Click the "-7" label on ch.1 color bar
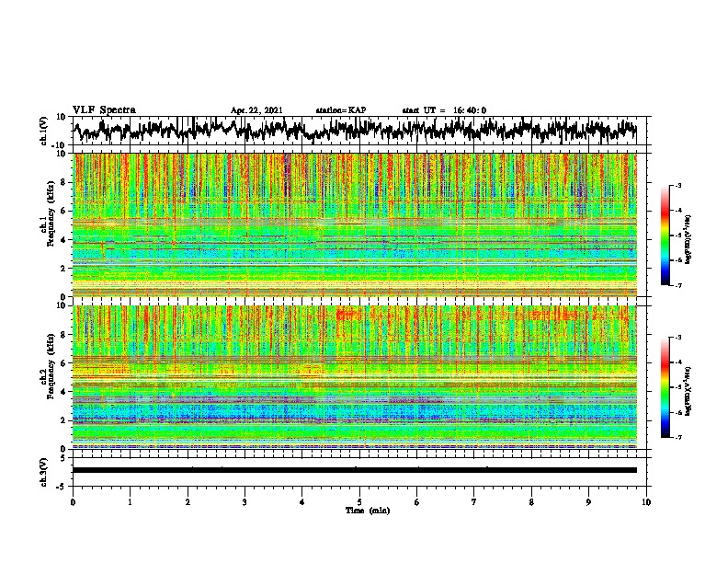The image size is (728, 563). (x=677, y=285)
